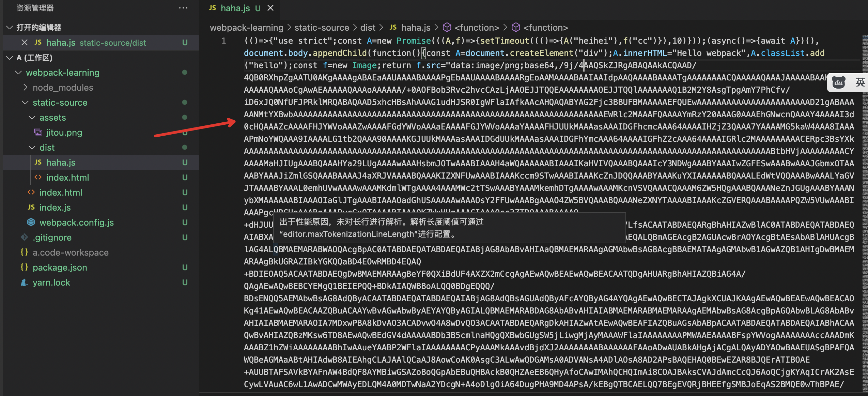Open package.json from the file tree
This screenshot has width=868, height=396.
click(60, 268)
